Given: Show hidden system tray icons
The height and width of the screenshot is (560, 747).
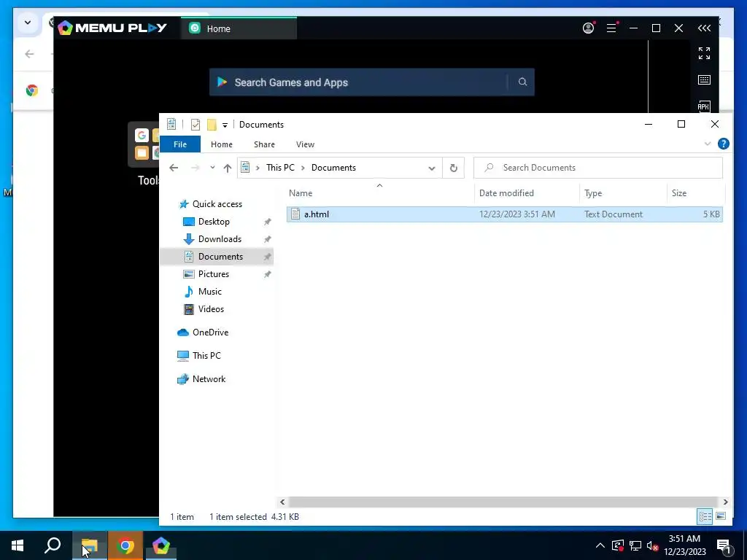Looking at the screenshot, I should pyautogui.click(x=600, y=545).
